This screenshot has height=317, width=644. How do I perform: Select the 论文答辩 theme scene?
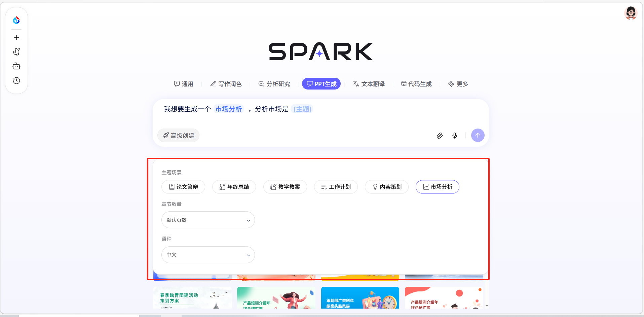click(x=183, y=187)
